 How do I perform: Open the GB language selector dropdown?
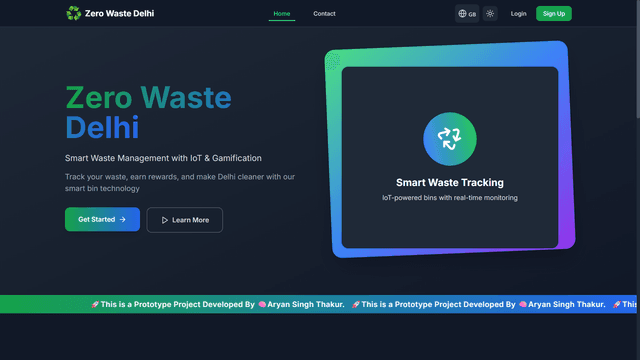coord(467,13)
